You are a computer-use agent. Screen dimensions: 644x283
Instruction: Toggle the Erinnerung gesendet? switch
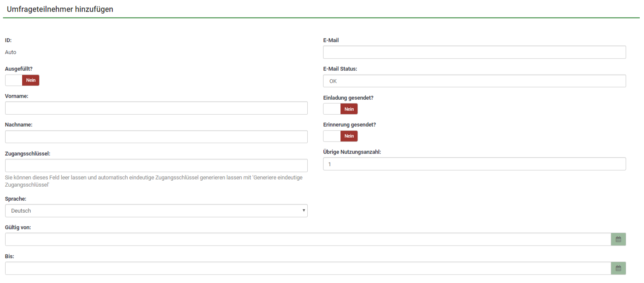click(340, 136)
